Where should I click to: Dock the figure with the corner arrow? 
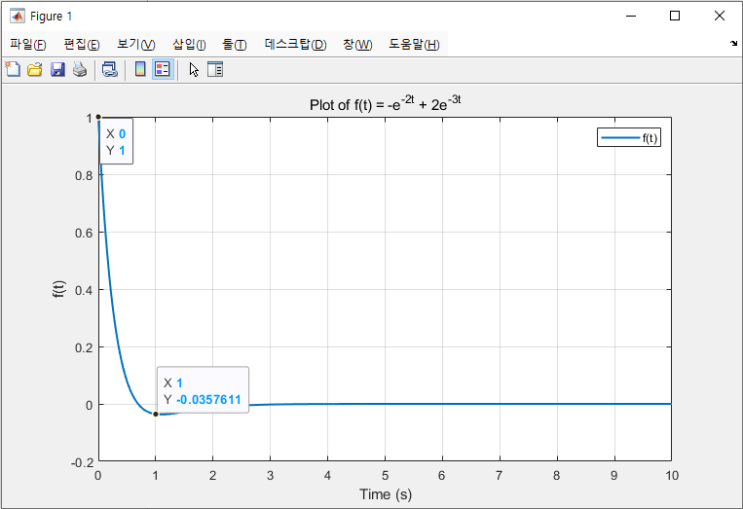pos(734,44)
